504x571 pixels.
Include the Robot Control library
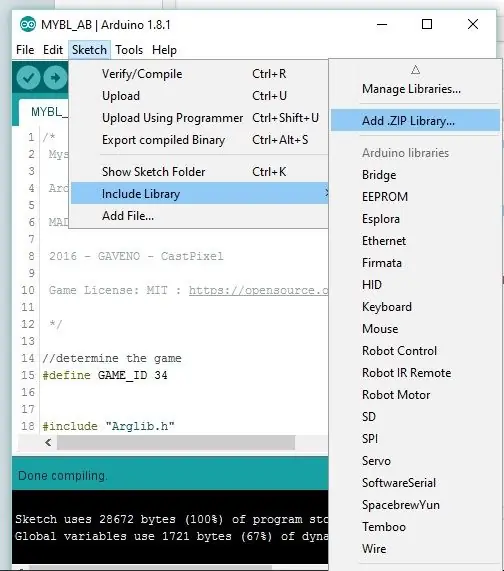point(415,351)
